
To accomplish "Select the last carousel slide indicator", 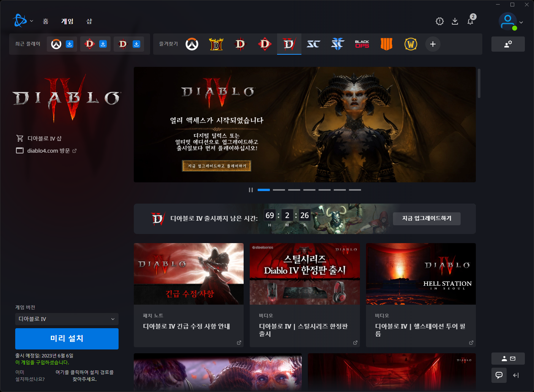I will point(355,190).
